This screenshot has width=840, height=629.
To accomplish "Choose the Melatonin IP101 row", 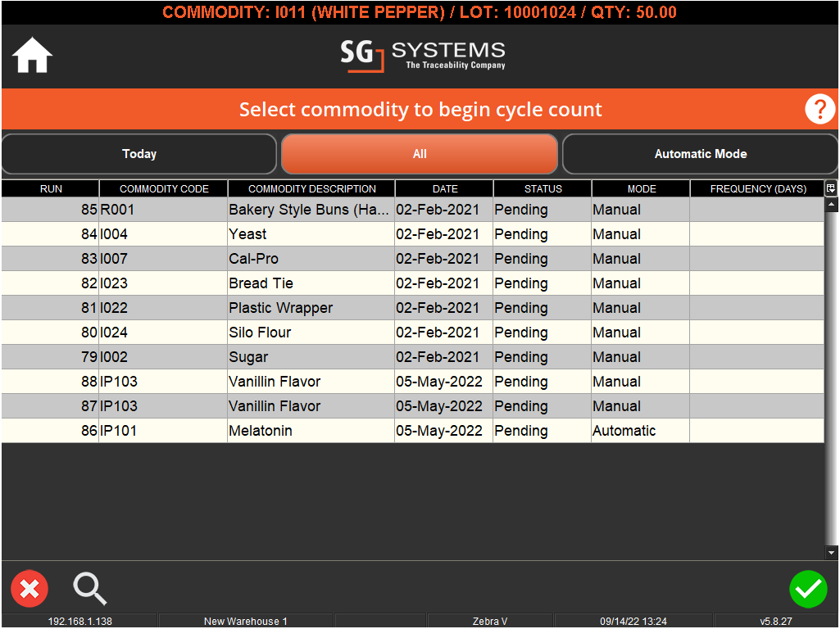I will (310, 431).
